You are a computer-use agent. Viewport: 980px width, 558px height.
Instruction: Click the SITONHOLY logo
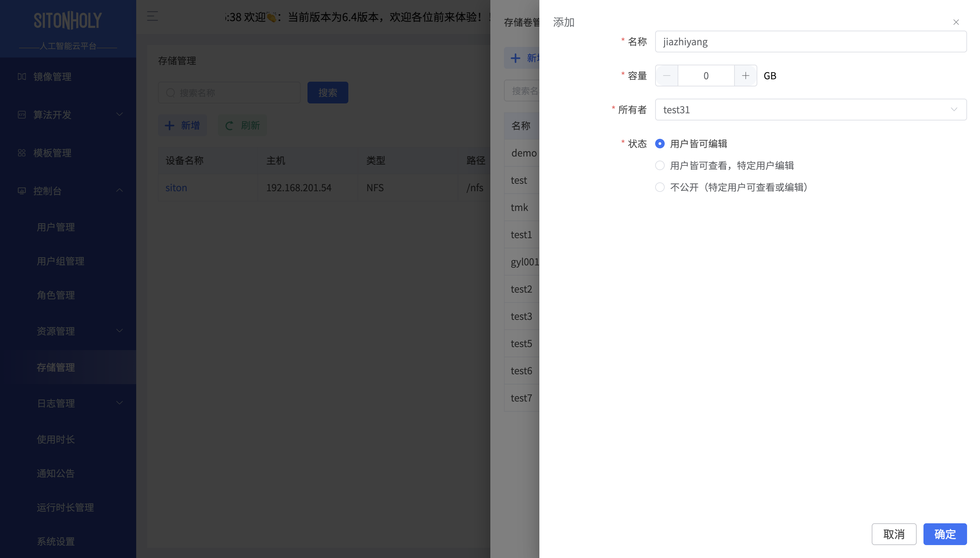pyautogui.click(x=68, y=20)
